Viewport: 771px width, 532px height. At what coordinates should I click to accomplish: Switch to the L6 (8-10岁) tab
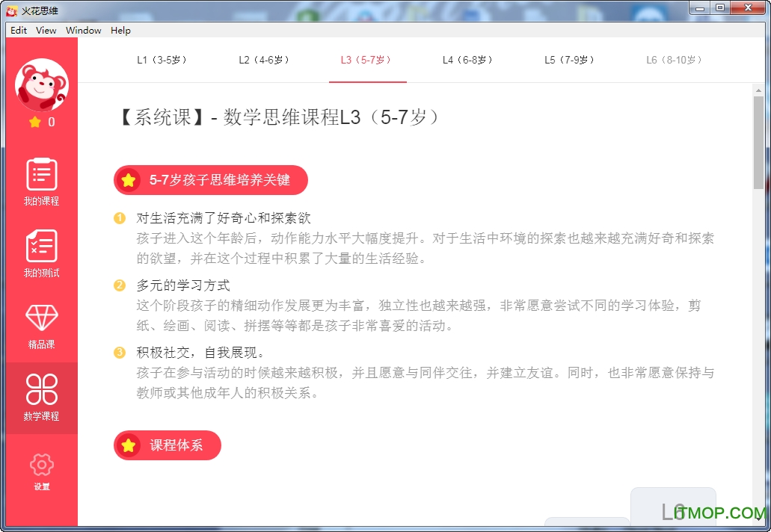[672, 60]
